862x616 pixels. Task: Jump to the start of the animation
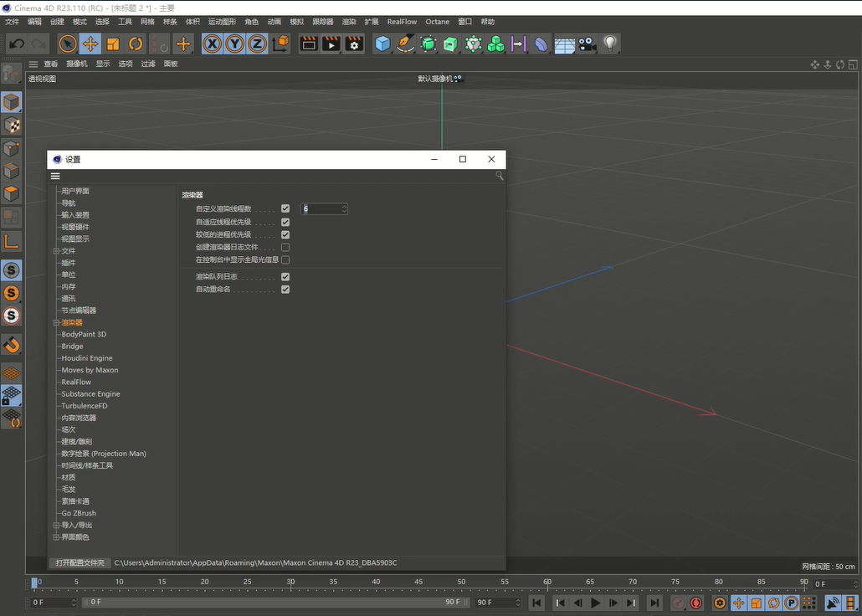click(x=537, y=603)
